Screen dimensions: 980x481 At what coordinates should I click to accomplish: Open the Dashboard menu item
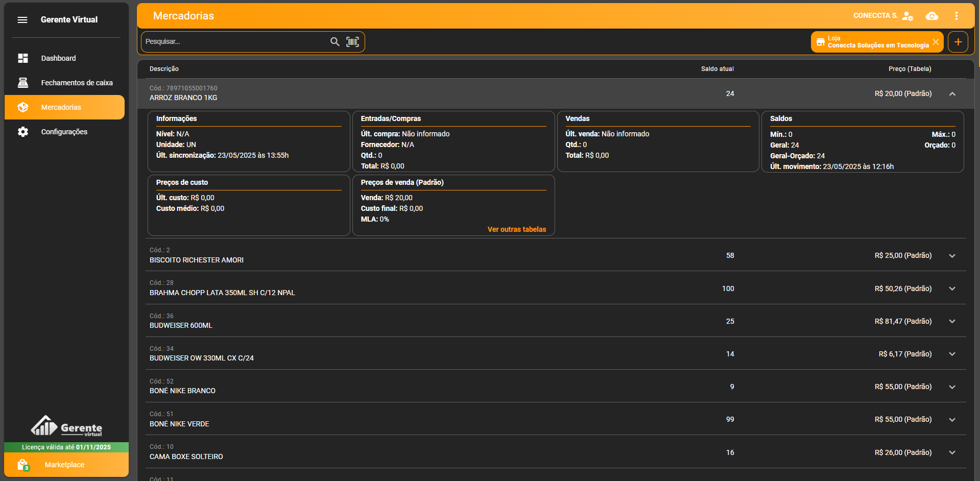click(x=58, y=58)
